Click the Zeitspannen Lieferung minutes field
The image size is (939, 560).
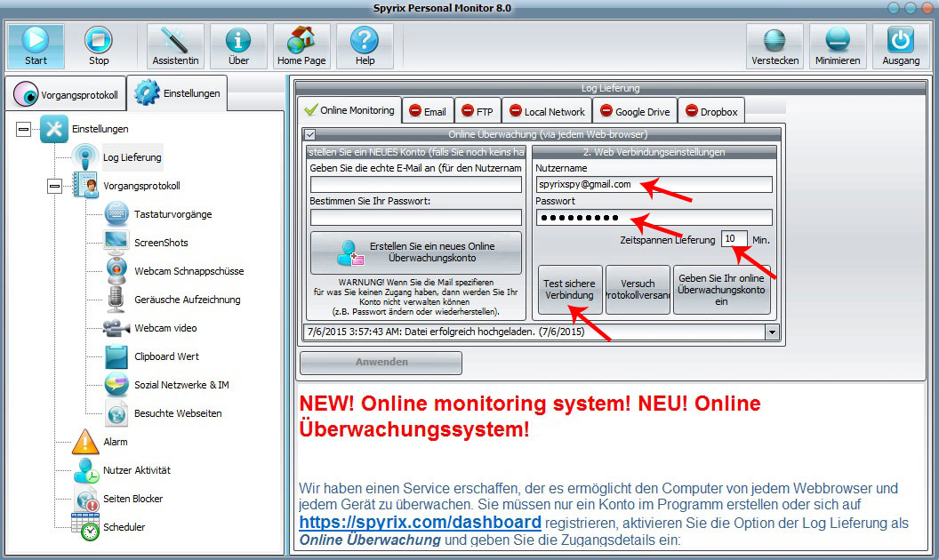click(734, 239)
